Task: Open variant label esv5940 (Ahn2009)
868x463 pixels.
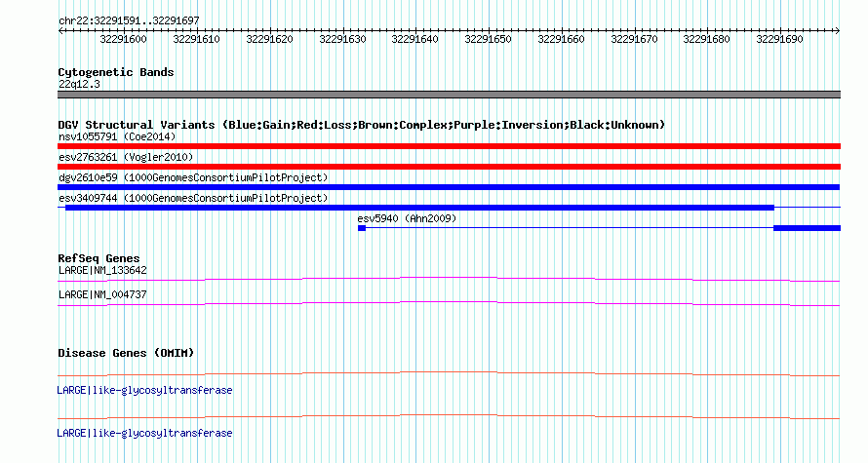Action: 407,218
